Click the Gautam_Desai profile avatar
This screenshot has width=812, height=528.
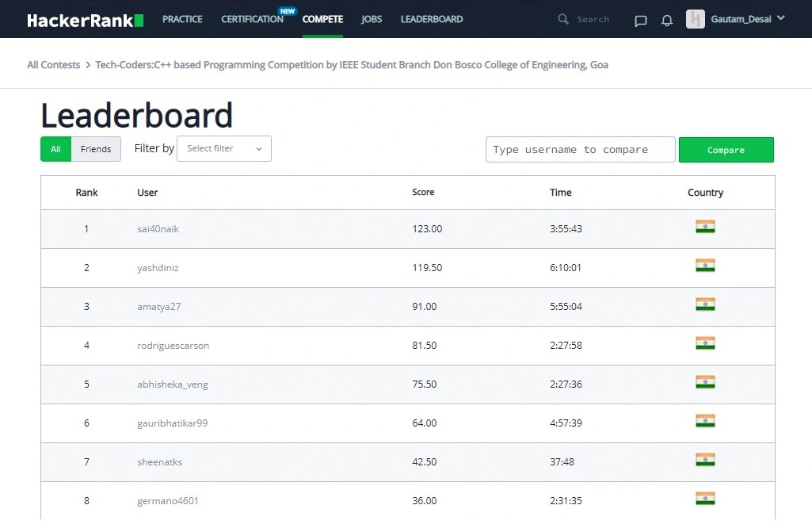pos(695,19)
